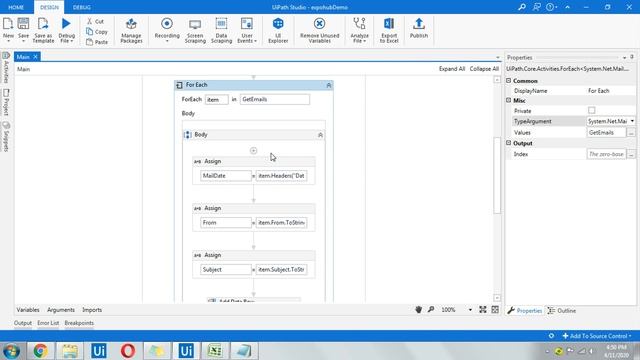Image resolution: width=640 pixels, height=360 pixels.
Task: Switch to the DEBUG ribbon tab
Action: (x=82, y=7)
